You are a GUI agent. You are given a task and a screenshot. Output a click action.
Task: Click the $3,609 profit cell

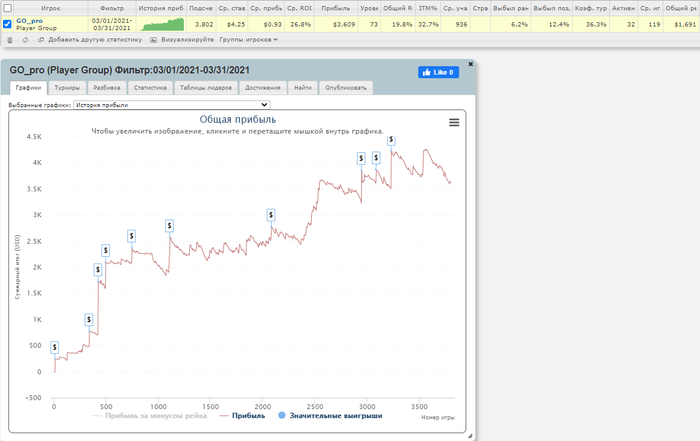pyautogui.click(x=336, y=25)
